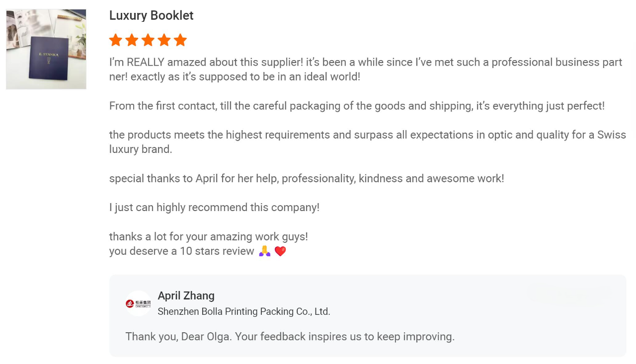Open the Luxury Booklet product thumbnail image
Screen dimensions: 636x364
coord(46,49)
